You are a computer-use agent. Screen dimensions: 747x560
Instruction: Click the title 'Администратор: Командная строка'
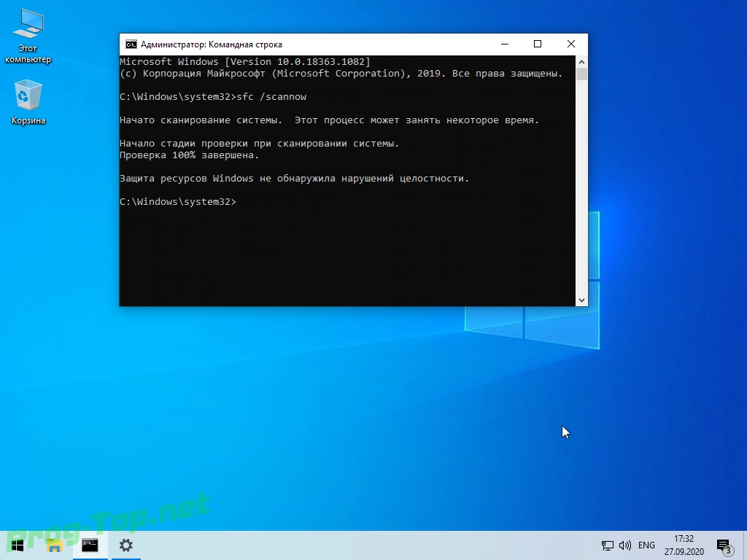pyautogui.click(x=212, y=44)
